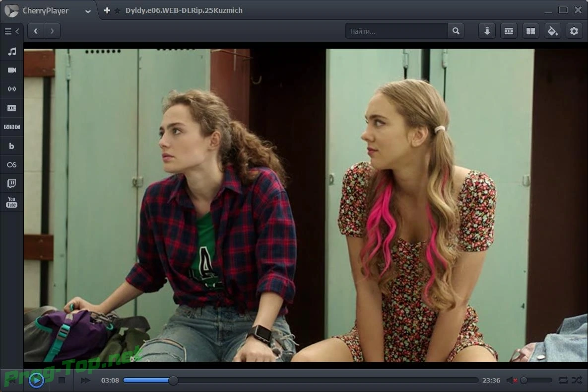This screenshot has height=392, width=588.
Task: Open settings via the gear icon
Action: tap(574, 31)
